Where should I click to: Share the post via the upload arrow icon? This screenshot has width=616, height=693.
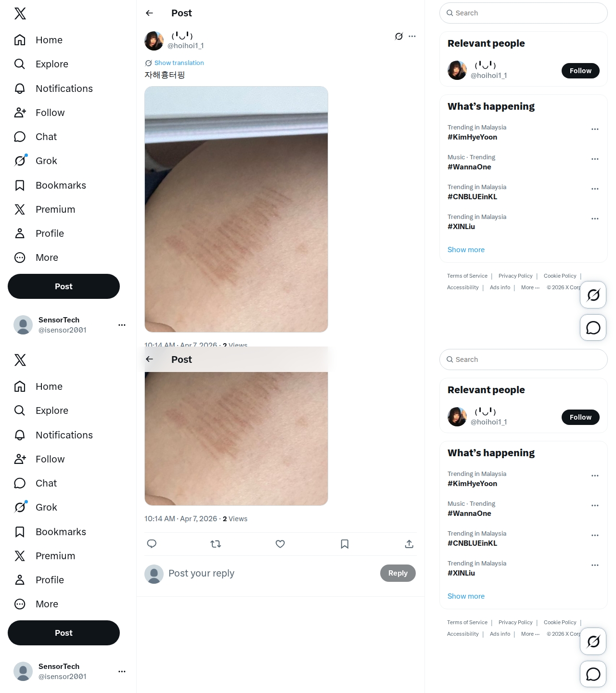[x=409, y=544]
